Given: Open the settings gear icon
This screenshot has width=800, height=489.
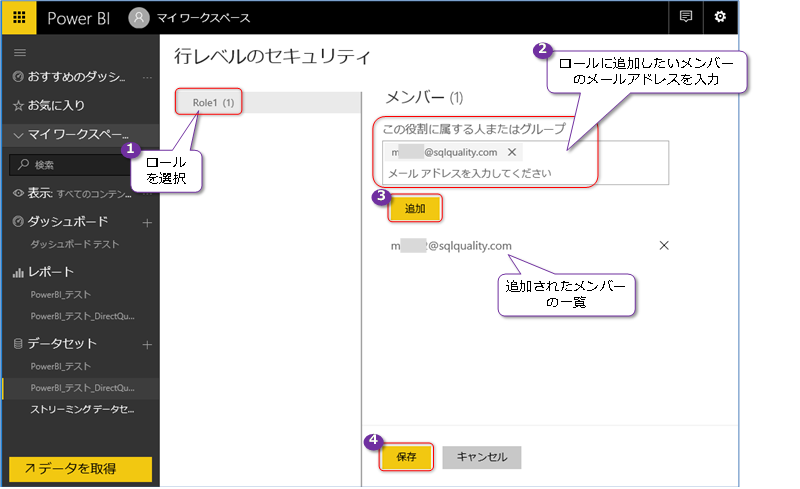Looking at the screenshot, I should click(x=720, y=17).
